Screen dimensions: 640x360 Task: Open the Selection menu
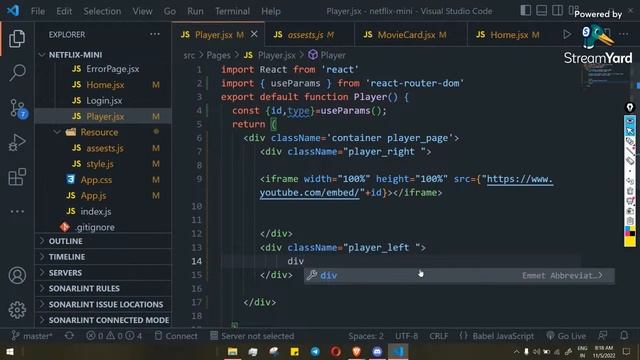(102, 11)
